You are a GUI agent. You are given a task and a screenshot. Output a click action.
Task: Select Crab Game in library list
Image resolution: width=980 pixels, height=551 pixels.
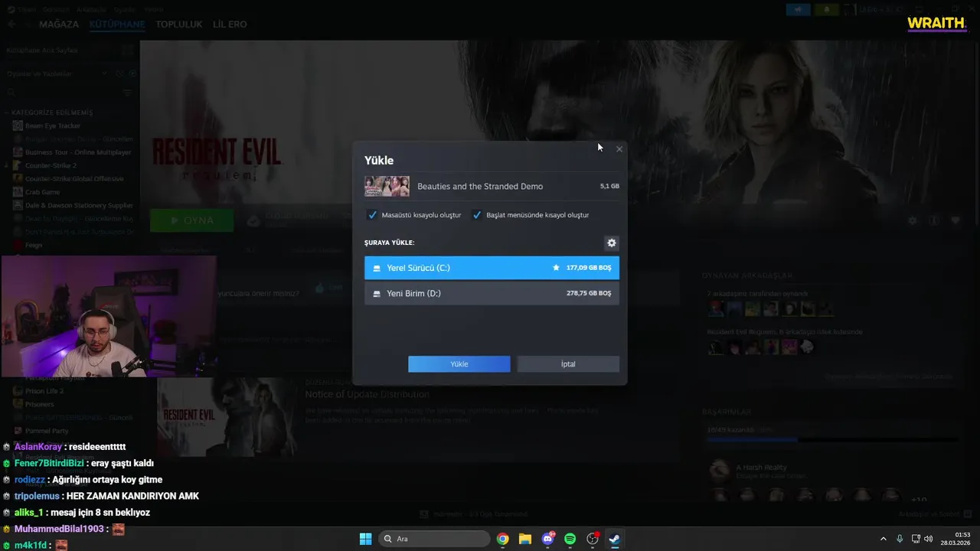click(x=42, y=192)
